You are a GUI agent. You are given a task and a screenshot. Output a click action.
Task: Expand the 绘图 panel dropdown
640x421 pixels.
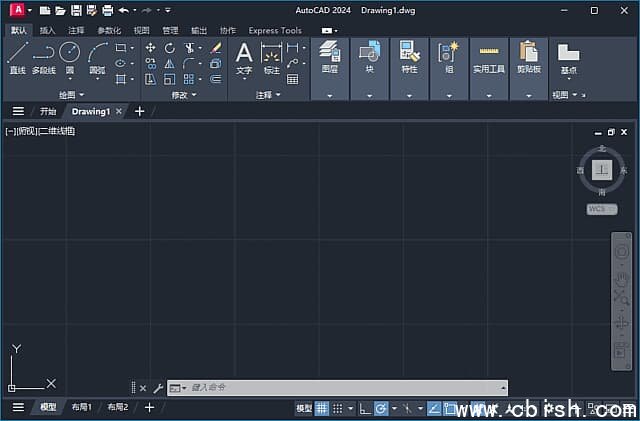71,95
